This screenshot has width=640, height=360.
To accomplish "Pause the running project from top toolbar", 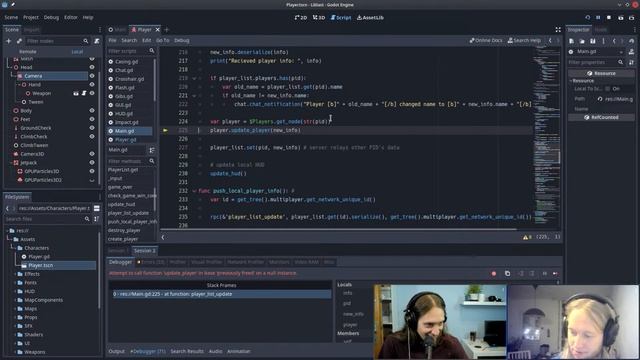I will point(598,18).
